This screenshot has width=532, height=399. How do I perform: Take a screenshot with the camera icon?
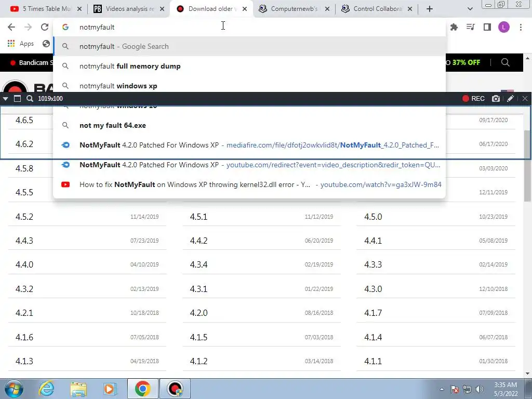496,98
